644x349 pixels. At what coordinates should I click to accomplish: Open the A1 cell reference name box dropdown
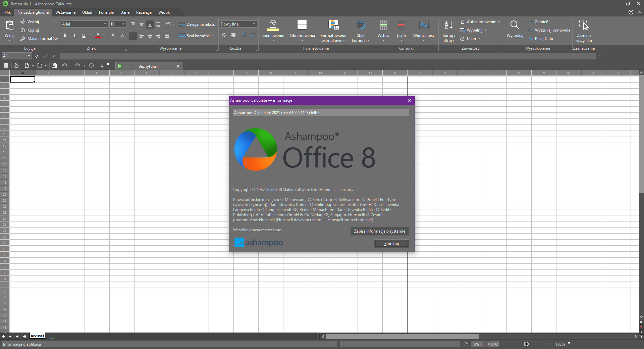click(x=29, y=56)
